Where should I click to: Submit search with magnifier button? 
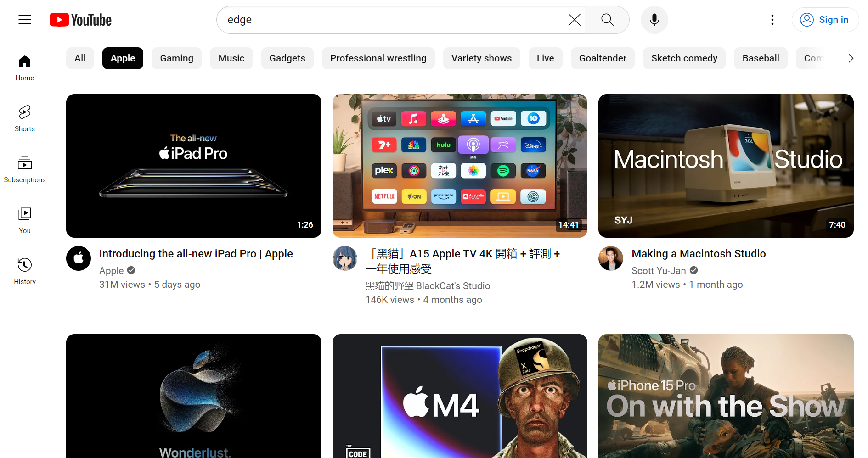607,20
